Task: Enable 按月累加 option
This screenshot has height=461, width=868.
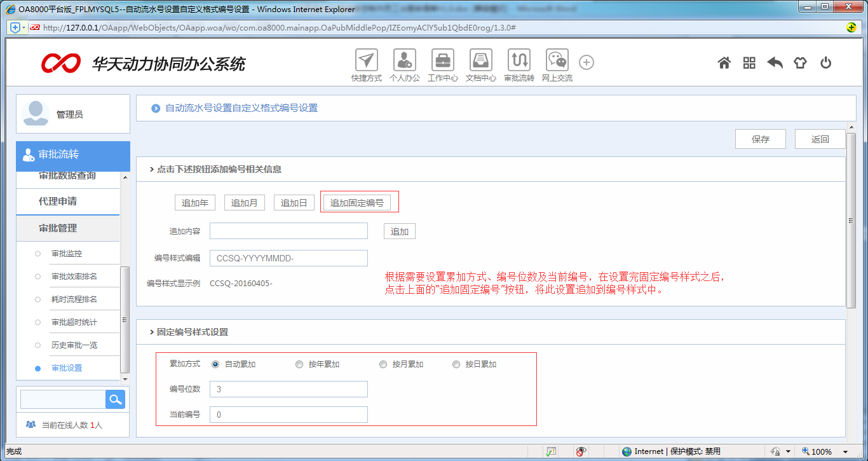Action: coord(383,364)
